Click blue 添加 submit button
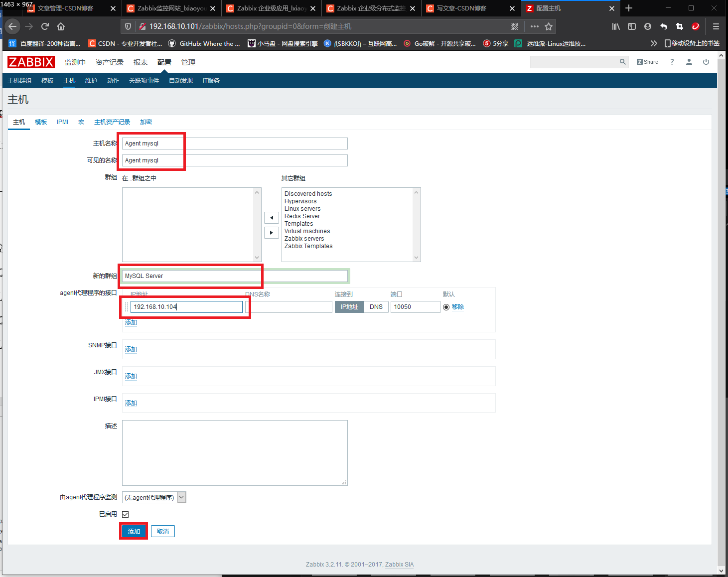 tap(134, 532)
